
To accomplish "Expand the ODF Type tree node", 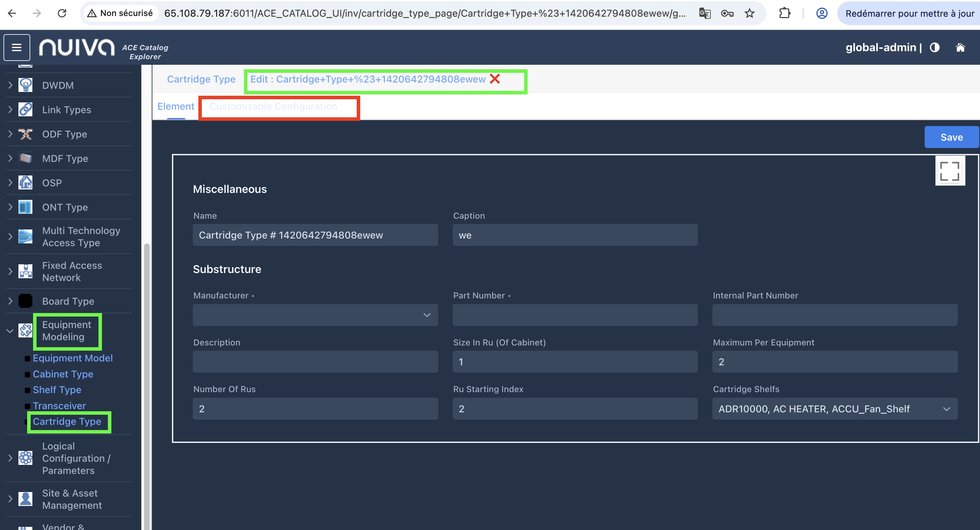I will (10, 134).
